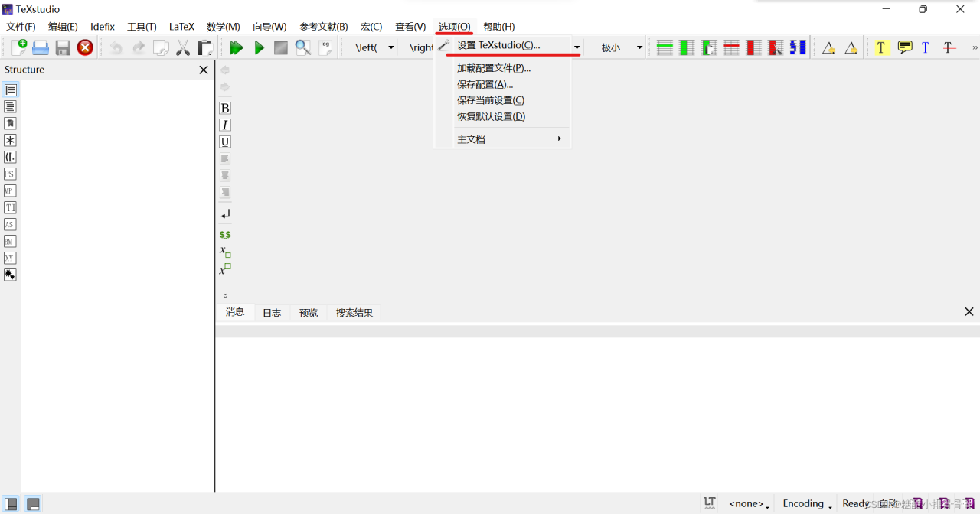Click the red close document icon
980x514 pixels.
pyautogui.click(x=85, y=47)
